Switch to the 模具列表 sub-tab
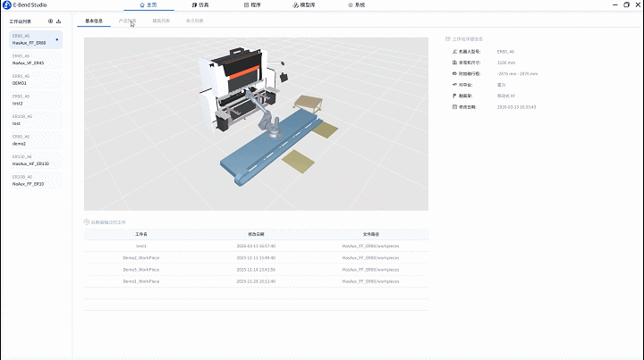Image resolution: width=644 pixels, height=360 pixels. (161, 21)
